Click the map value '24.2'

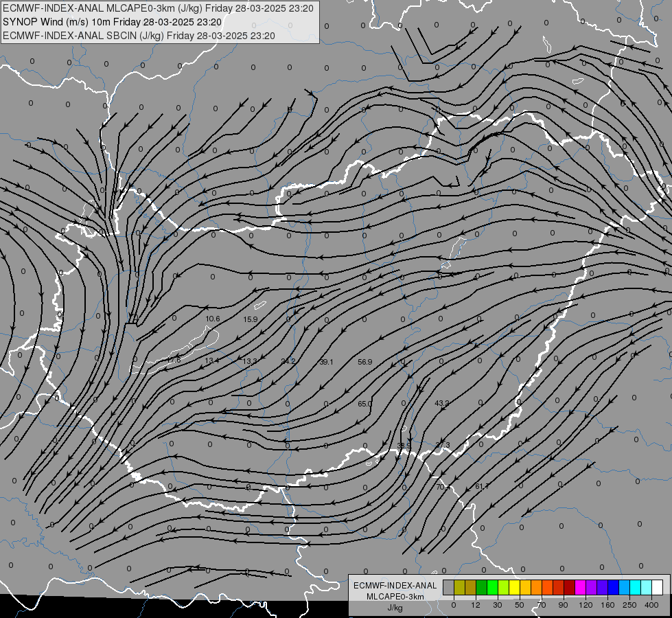(288, 362)
